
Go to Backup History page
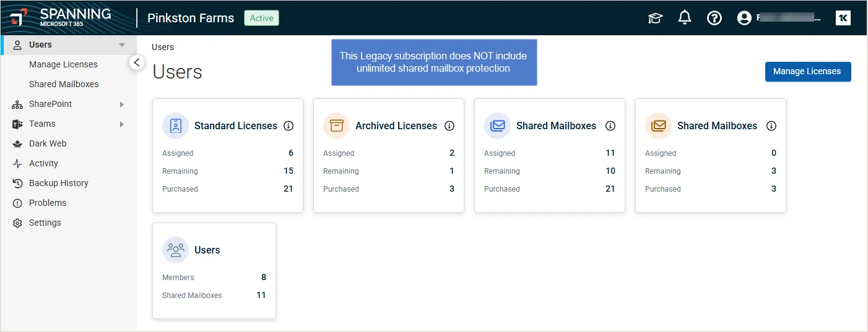click(x=58, y=183)
